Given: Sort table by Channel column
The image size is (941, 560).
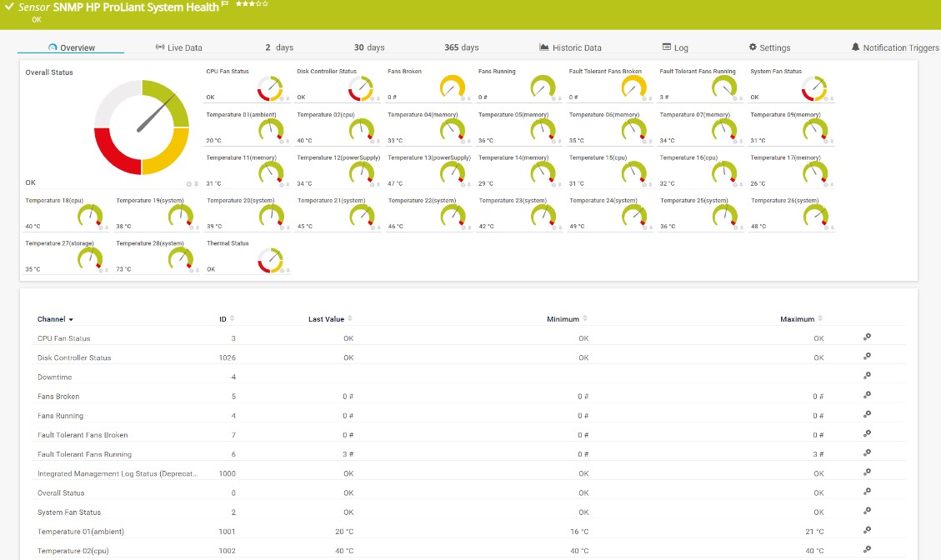Looking at the screenshot, I should [55, 319].
